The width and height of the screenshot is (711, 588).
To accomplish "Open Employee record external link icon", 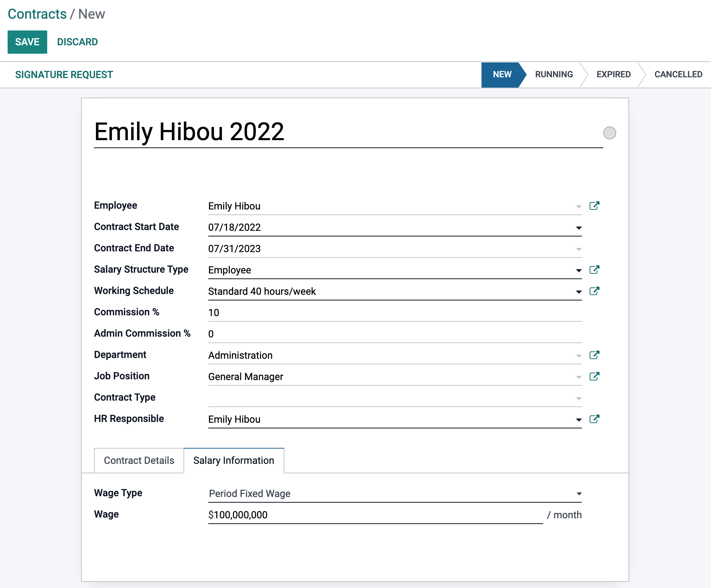I will [x=594, y=206].
